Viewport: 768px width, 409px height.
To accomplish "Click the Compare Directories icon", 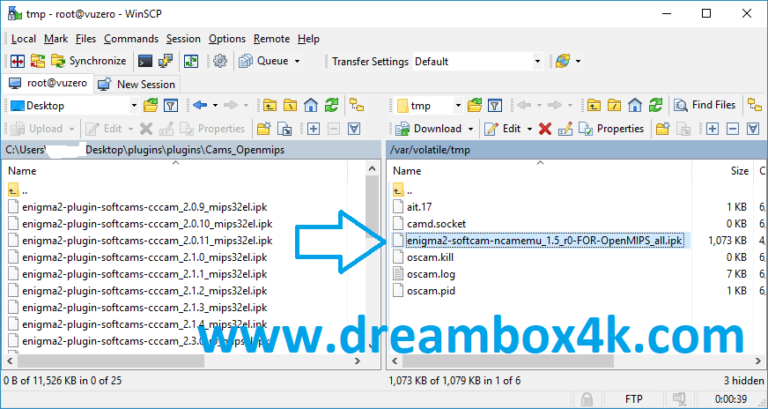I will pyautogui.click(x=17, y=61).
